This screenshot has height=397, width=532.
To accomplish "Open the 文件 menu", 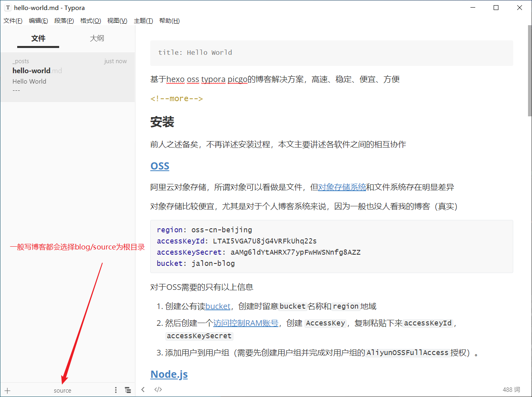I will [x=13, y=21].
